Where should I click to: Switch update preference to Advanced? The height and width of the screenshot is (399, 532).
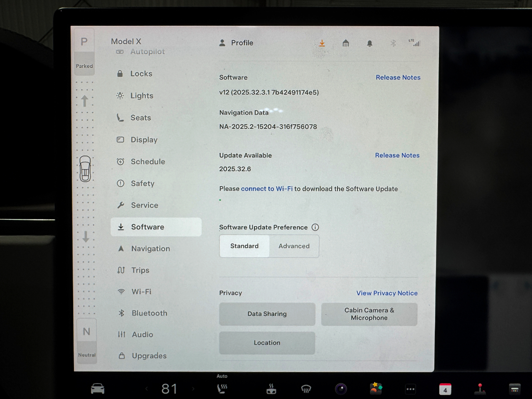tap(294, 246)
